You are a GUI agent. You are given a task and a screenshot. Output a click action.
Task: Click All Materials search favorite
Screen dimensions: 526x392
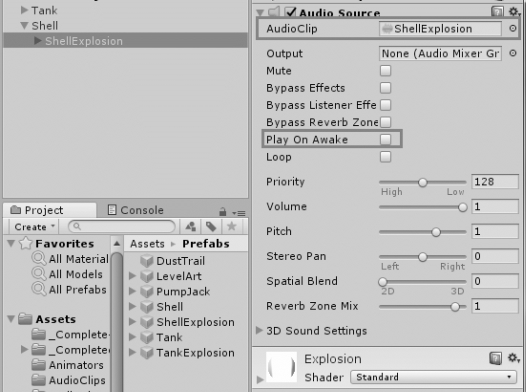pyautogui.click(x=70, y=259)
